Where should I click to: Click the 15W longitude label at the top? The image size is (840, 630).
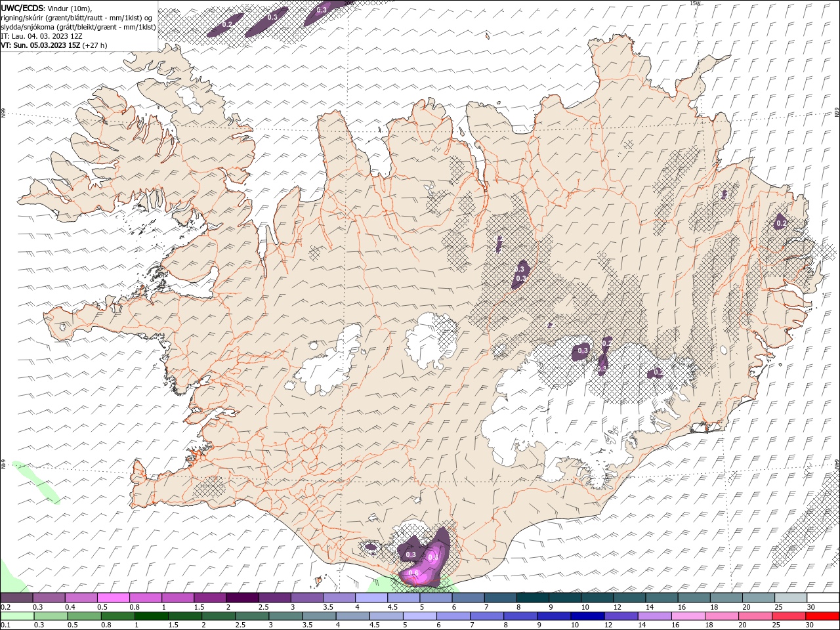pyautogui.click(x=695, y=3)
